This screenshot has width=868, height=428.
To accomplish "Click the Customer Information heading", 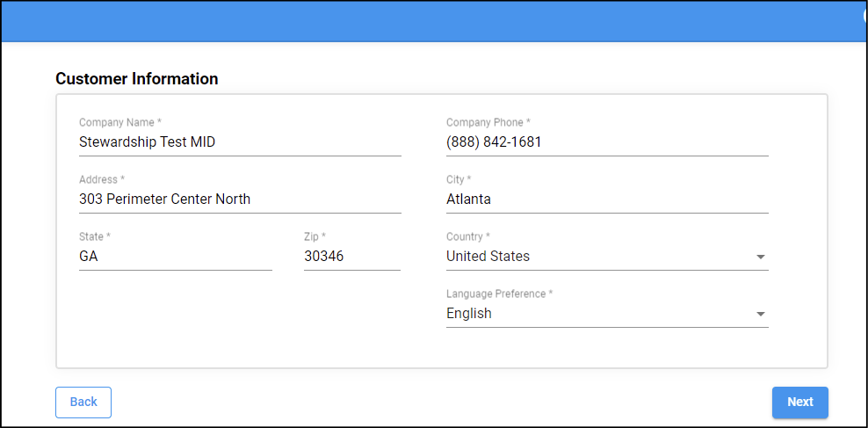I will point(137,79).
